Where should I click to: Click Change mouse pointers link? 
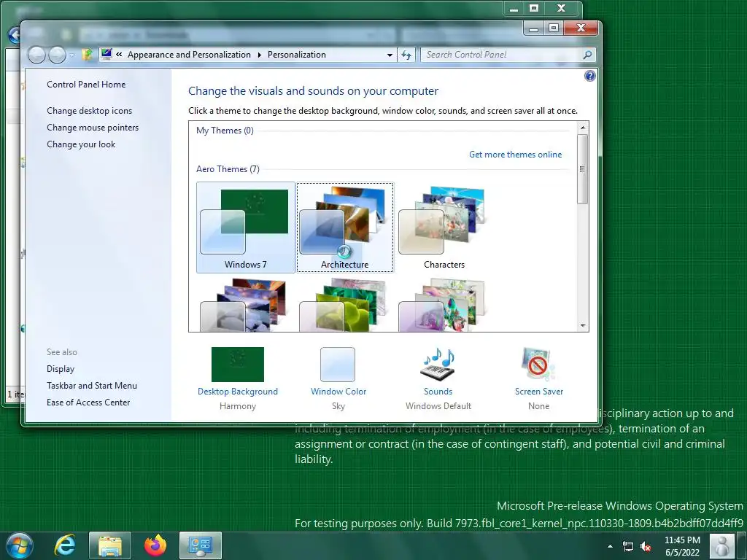[93, 127]
